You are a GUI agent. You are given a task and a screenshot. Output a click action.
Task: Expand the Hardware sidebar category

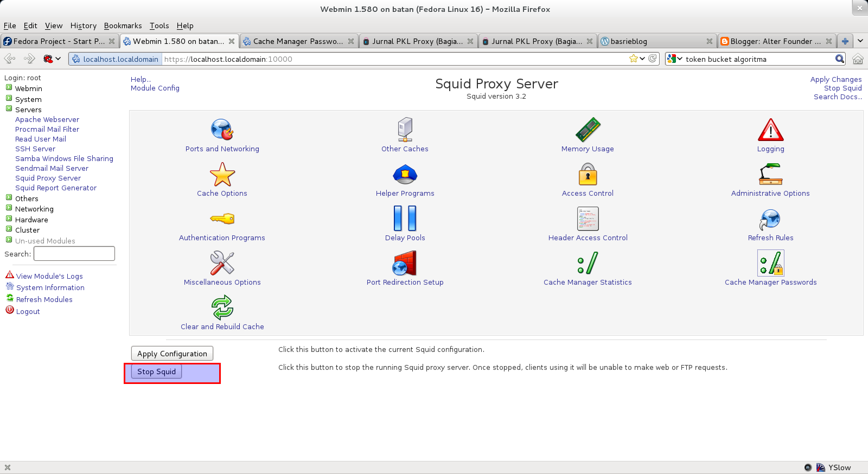(9, 219)
